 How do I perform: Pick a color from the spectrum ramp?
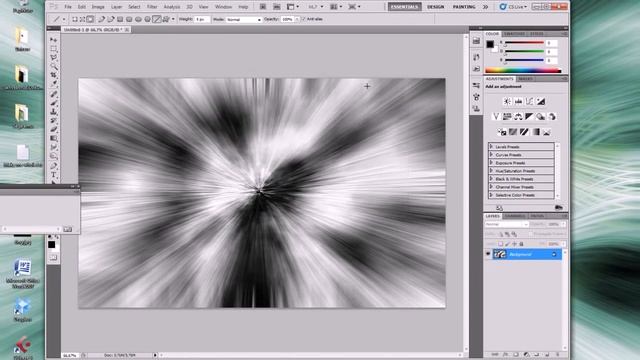click(523, 70)
